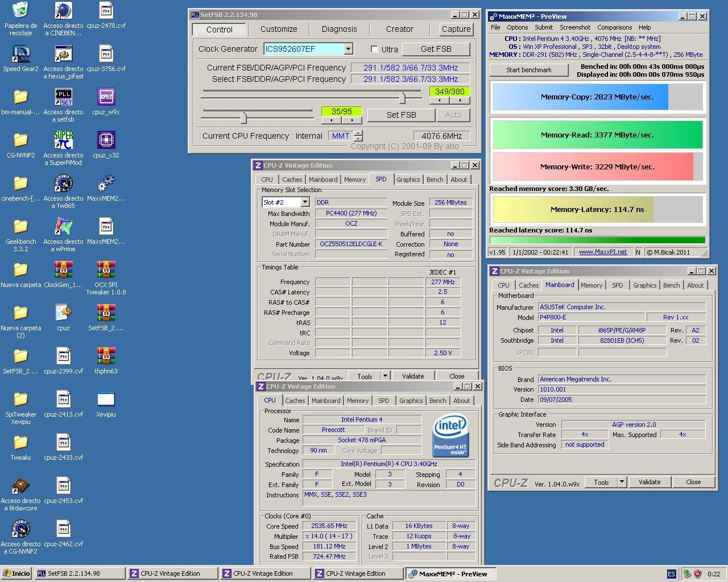
Task: Switch to the Diagnosis tab in SetFSB
Action: 339,29
